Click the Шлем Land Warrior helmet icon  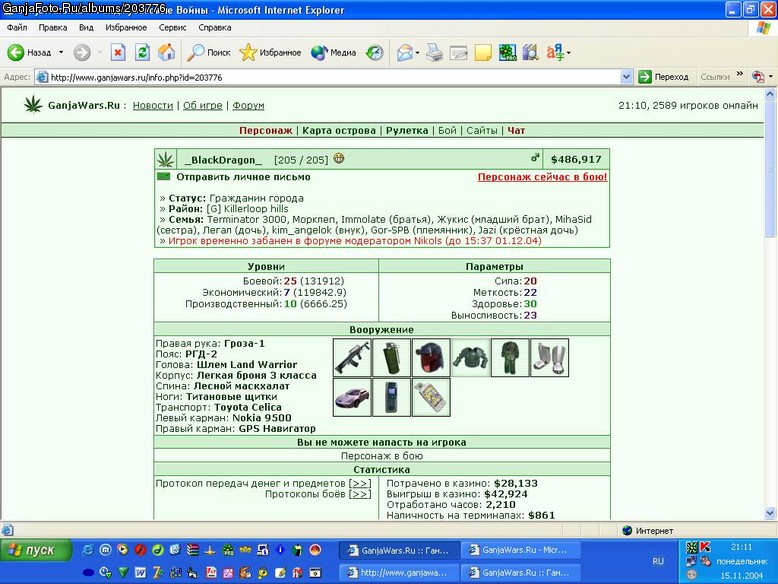tap(431, 358)
